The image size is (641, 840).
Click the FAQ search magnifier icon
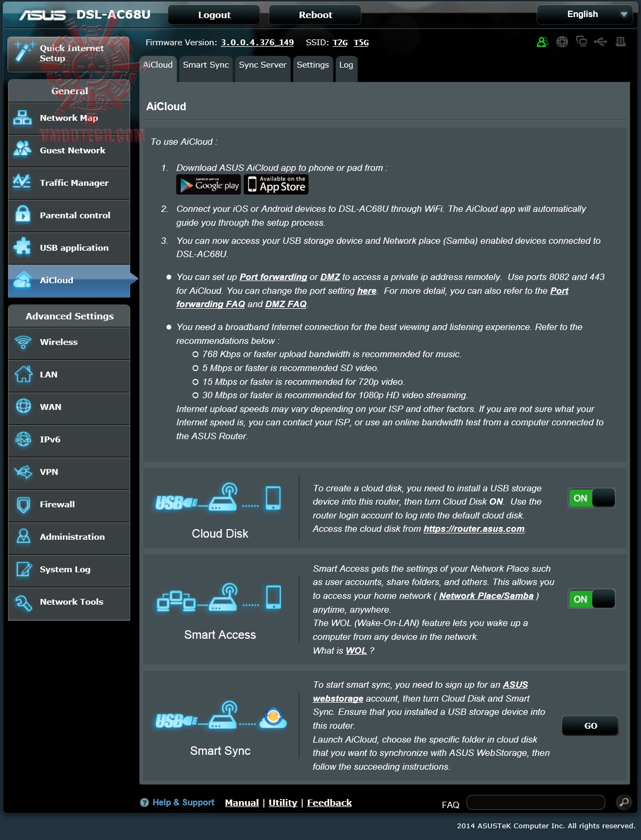[x=623, y=802]
